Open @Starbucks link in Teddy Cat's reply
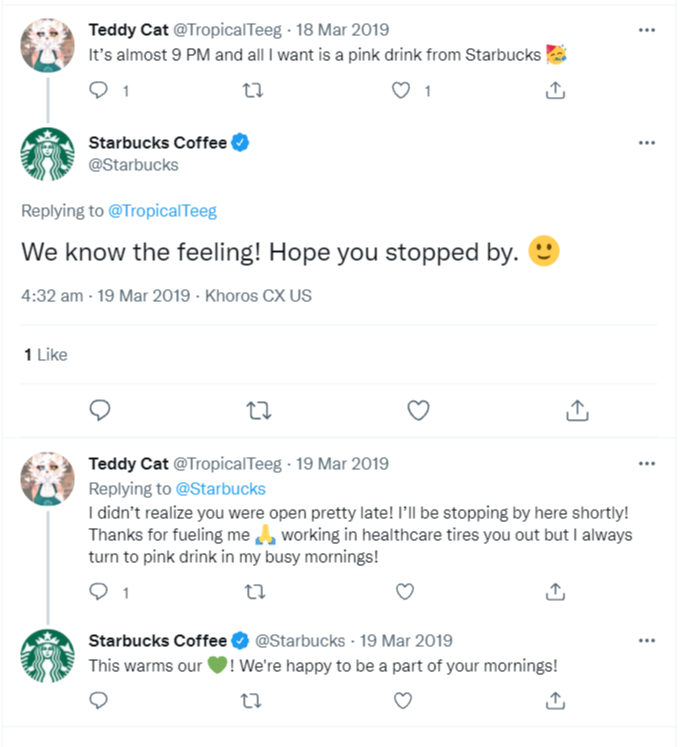Screen dimensions: 680x747 coord(220,489)
